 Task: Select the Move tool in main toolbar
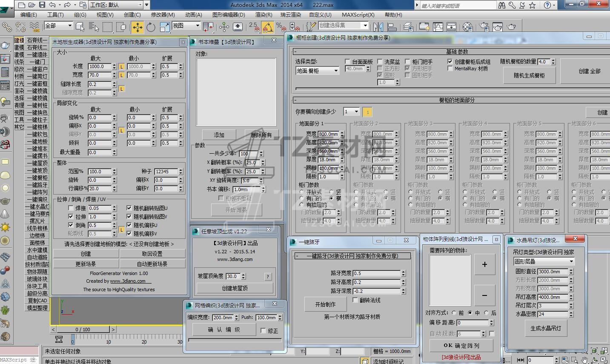pyautogui.click(x=137, y=27)
